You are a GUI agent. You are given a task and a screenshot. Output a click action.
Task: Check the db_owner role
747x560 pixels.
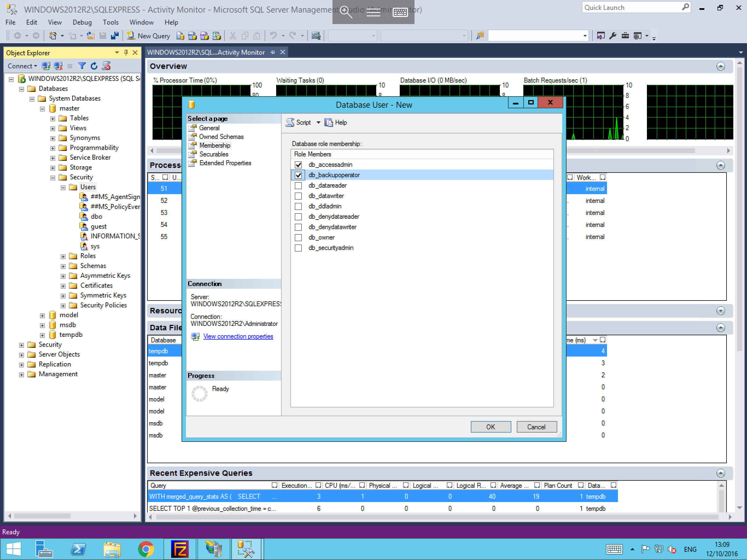point(298,237)
